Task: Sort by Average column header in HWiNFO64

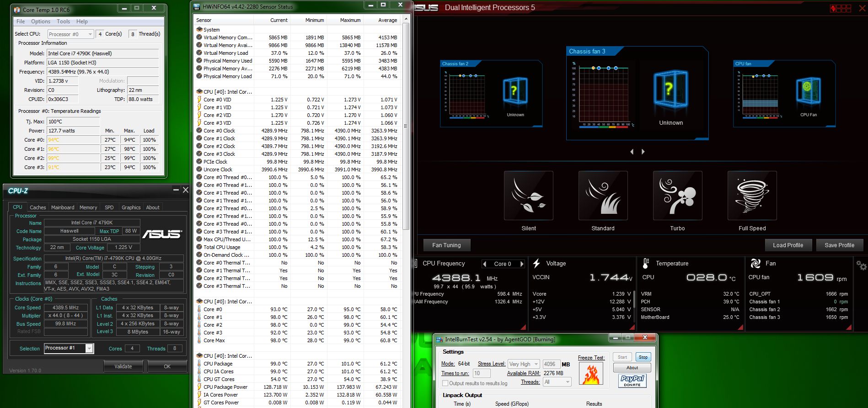Action: coord(382,20)
